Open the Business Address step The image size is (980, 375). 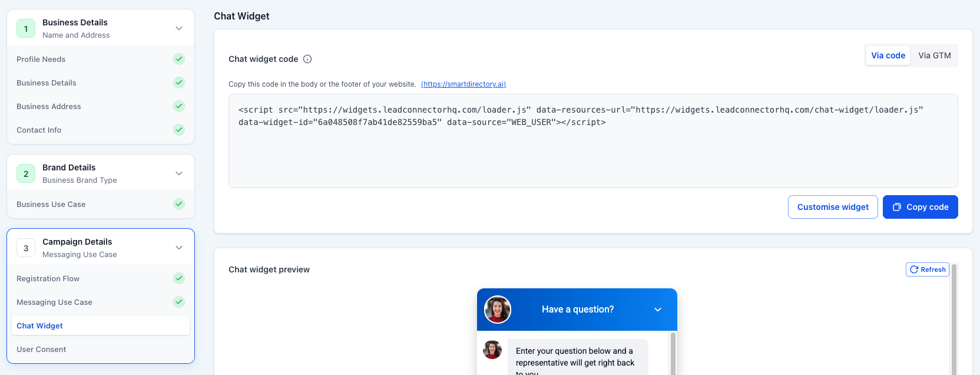pos(101,106)
